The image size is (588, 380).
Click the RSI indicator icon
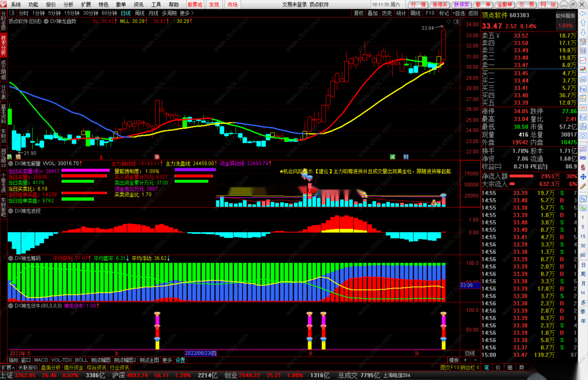tap(583, 158)
